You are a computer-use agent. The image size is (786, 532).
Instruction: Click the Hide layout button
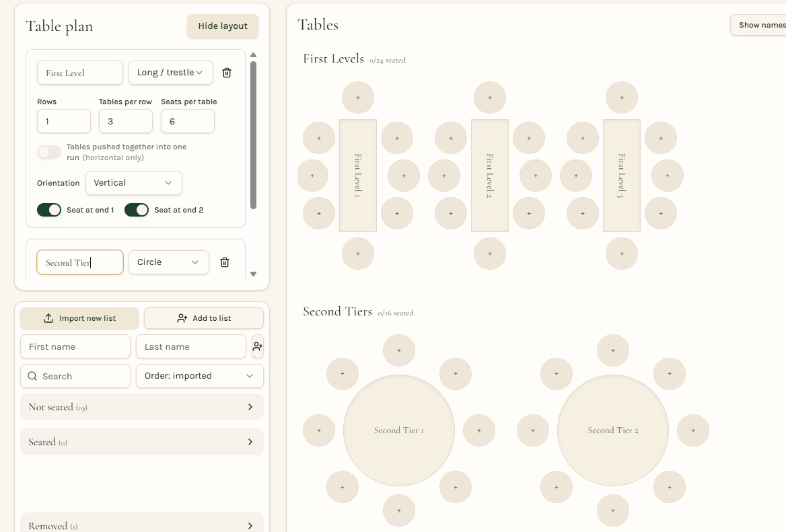tap(223, 26)
